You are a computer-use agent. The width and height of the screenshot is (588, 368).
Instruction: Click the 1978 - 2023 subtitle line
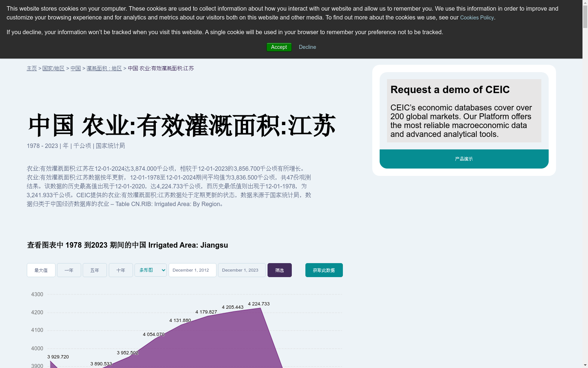point(76,146)
